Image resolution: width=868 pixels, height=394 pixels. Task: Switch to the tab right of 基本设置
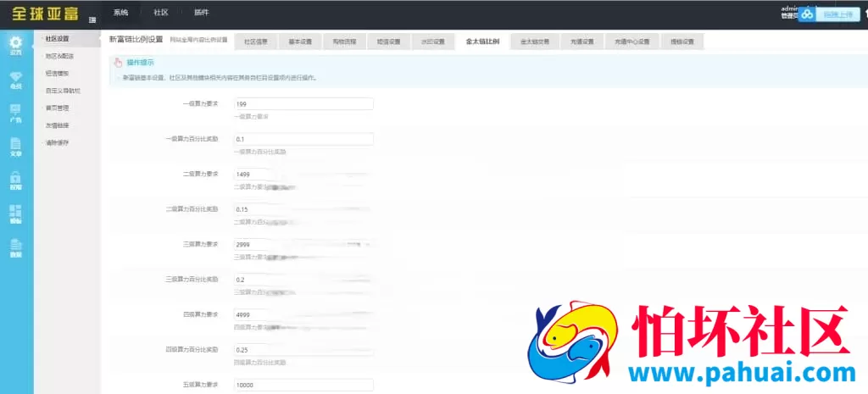tap(344, 42)
